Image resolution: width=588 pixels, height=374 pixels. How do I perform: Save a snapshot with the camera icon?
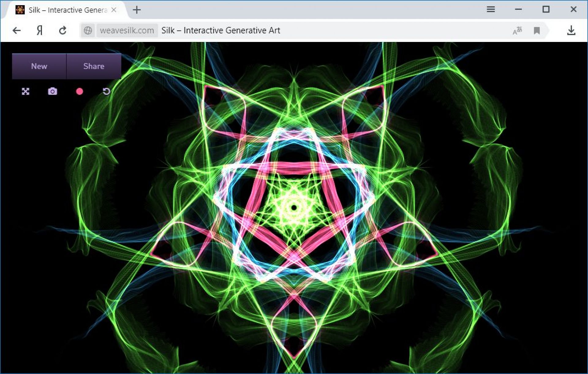[52, 91]
